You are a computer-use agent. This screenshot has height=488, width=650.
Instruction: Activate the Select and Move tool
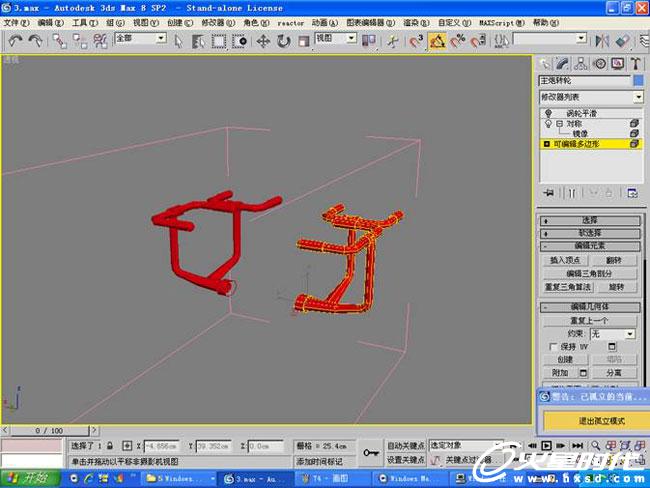pos(263,41)
